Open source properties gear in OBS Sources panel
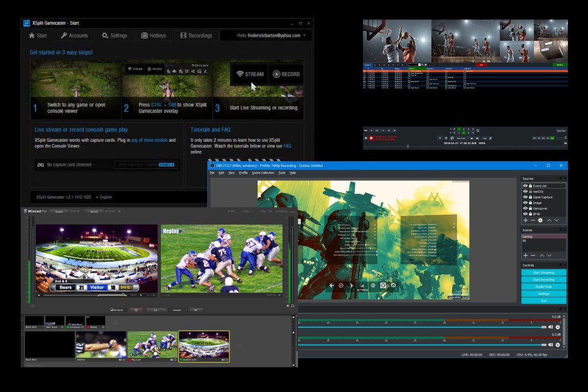 (x=540, y=220)
